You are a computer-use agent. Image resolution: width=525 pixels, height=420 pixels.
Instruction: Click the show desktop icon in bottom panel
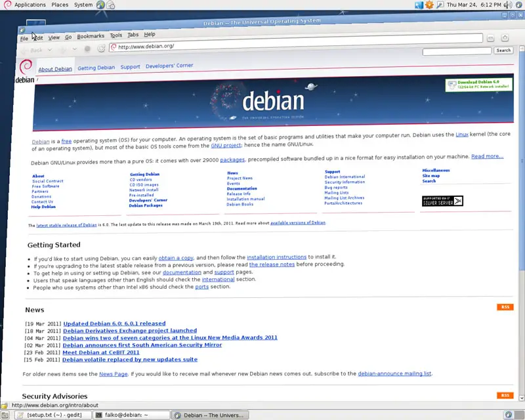tap(5, 415)
